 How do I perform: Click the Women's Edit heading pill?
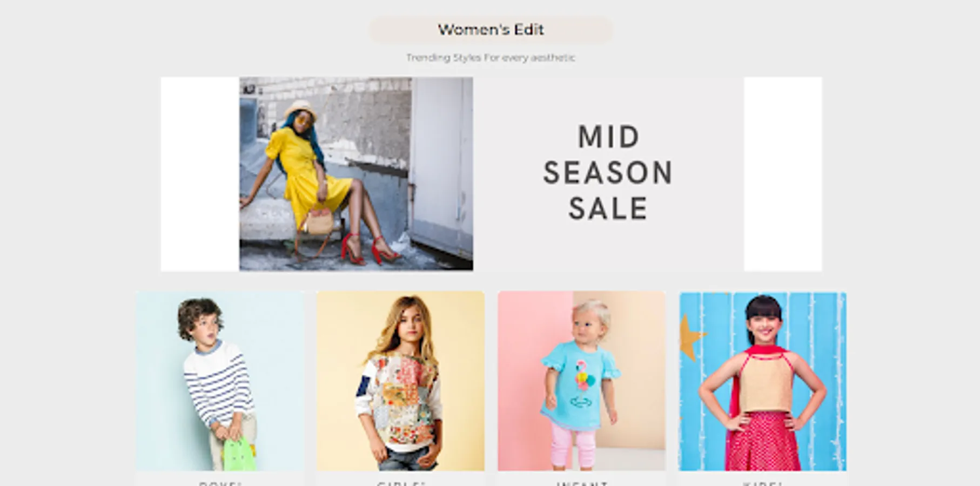(491, 30)
